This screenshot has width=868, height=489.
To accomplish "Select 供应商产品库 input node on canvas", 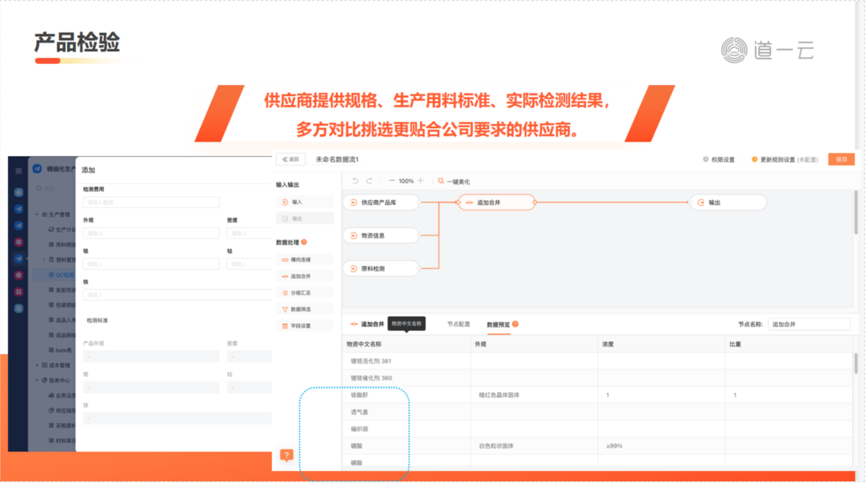I will click(381, 202).
